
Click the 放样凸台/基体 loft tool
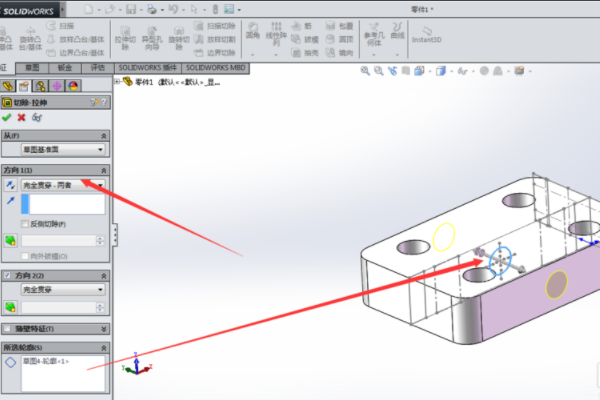pyautogui.click(x=75, y=39)
